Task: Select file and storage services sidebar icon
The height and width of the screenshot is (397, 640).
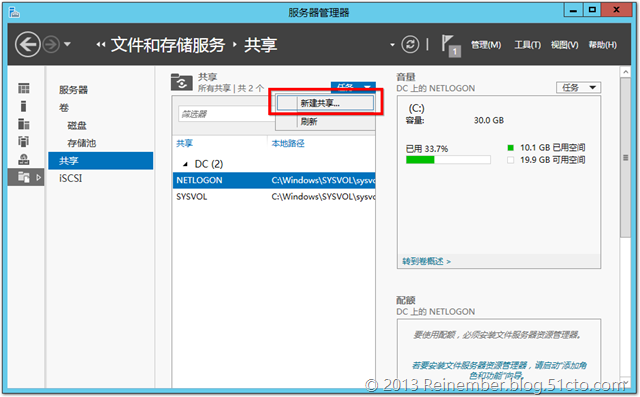Action: click(26, 177)
